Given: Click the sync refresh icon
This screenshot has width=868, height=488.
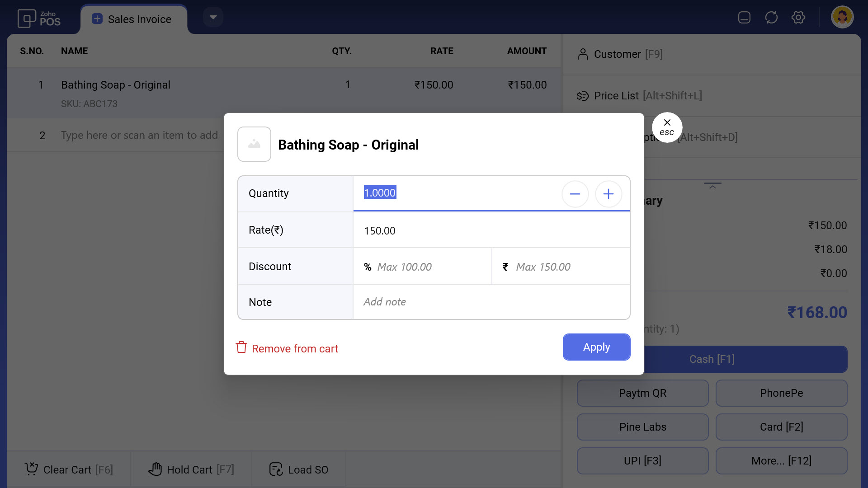Looking at the screenshot, I should tap(771, 18).
